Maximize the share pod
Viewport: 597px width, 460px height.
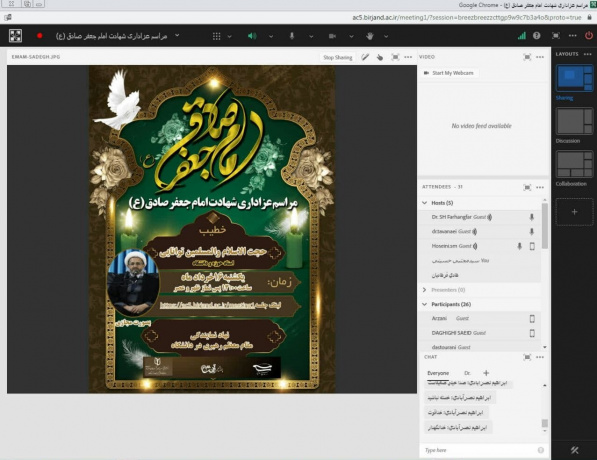(395, 58)
